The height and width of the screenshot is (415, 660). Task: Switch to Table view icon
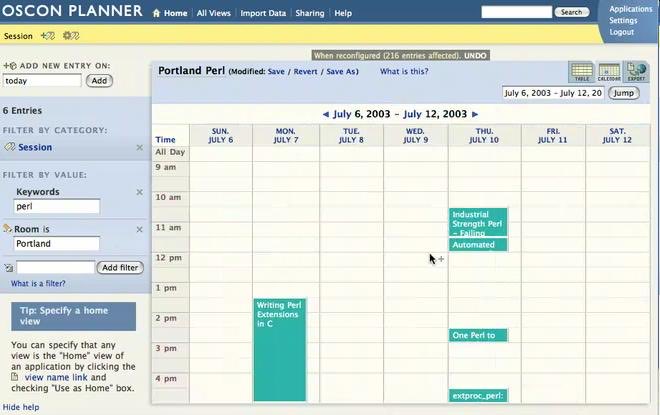point(582,72)
